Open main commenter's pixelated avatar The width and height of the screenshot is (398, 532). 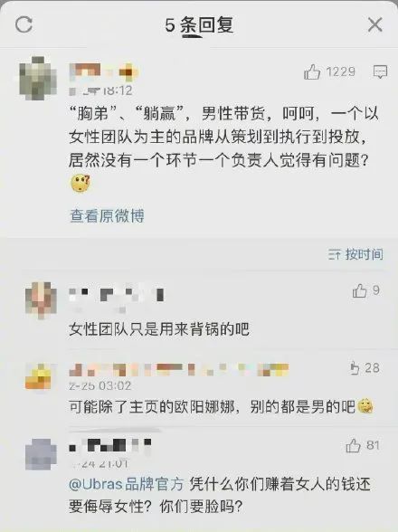point(38,79)
